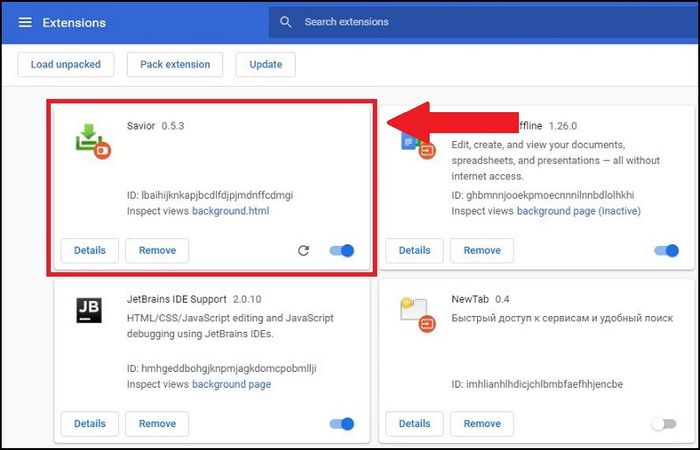
Task: Reload the Savior extension
Action: (304, 251)
